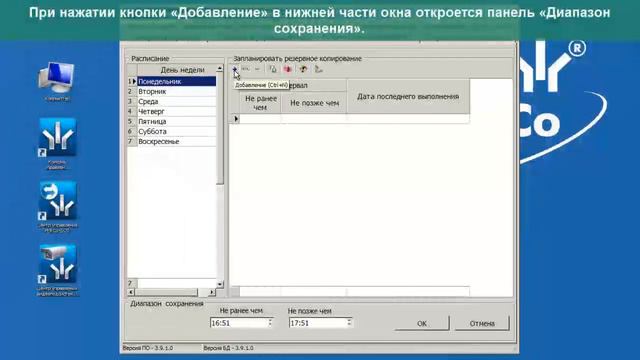The width and height of the screenshot is (640, 360).
Task: Select Среда in the schedule list
Action: pos(176,102)
